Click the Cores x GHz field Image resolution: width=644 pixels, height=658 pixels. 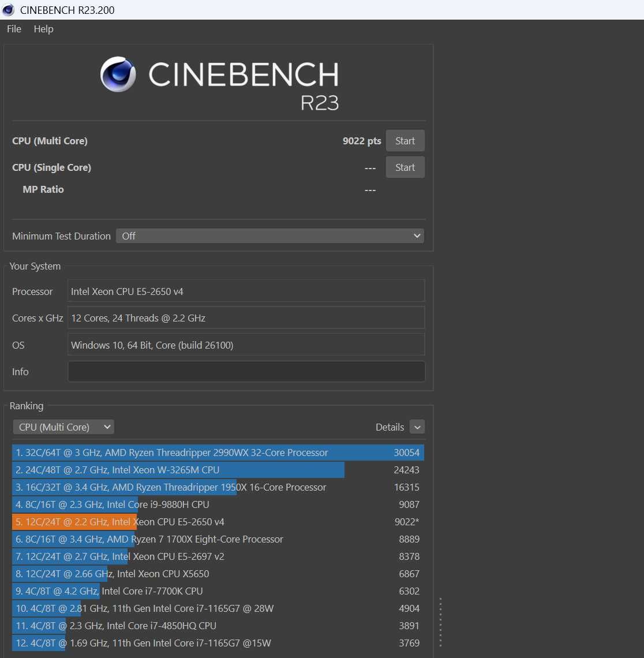246,318
